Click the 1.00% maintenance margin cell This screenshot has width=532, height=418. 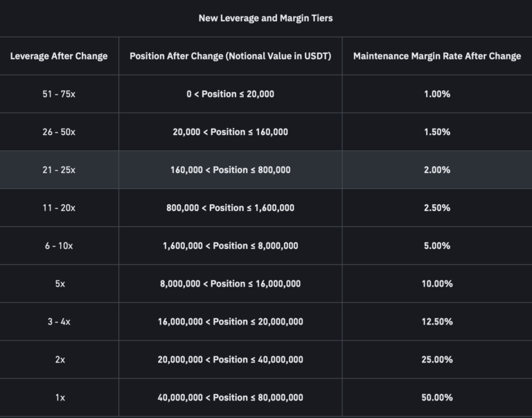(436, 94)
